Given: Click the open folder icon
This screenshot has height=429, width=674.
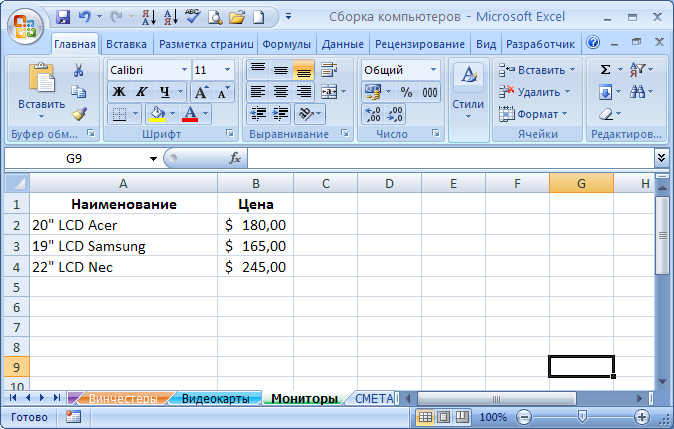Looking at the screenshot, I should (x=237, y=17).
